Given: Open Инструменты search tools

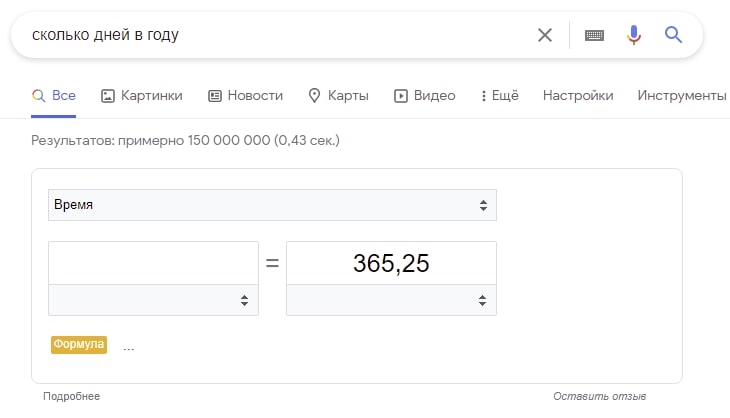Looking at the screenshot, I should tap(682, 96).
